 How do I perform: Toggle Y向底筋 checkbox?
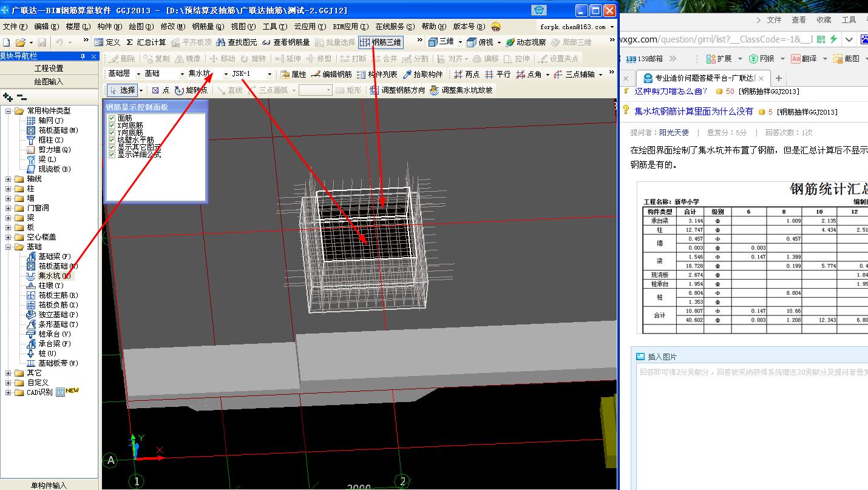111,132
